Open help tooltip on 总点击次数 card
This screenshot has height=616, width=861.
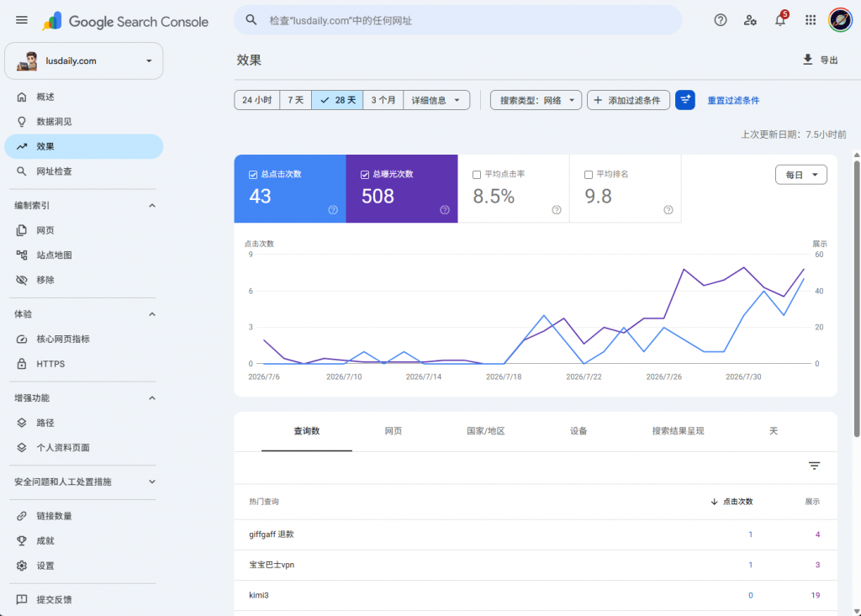333,210
